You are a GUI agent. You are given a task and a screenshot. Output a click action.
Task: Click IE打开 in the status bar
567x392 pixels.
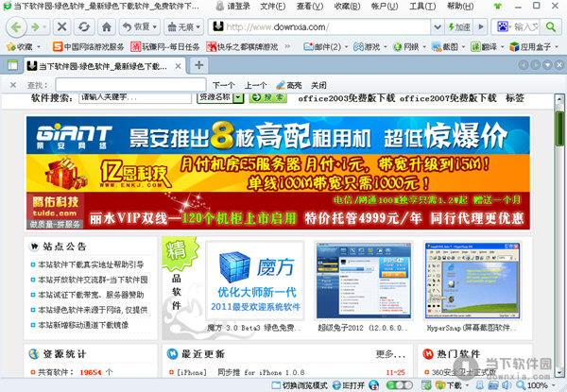pos(349,385)
